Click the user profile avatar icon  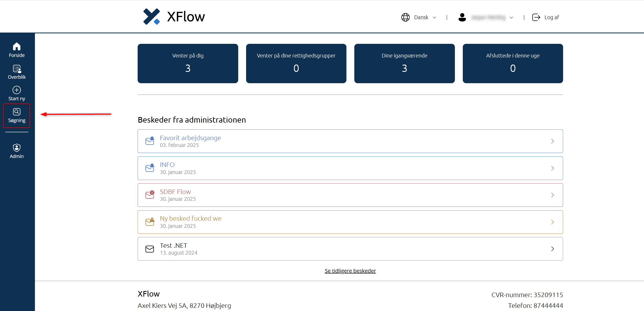point(462,17)
